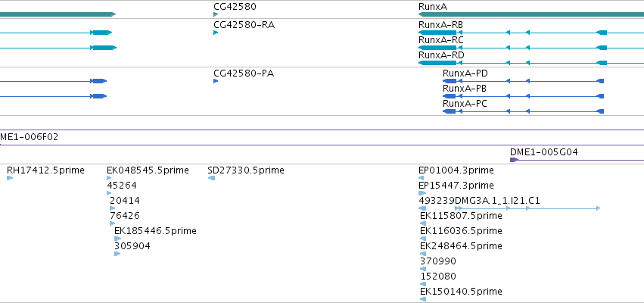Viewport: 644px width, 303px height.
Task: Select the 493239DMG3A.1_1.I21.C1 feature line
Action: (509, 208)
